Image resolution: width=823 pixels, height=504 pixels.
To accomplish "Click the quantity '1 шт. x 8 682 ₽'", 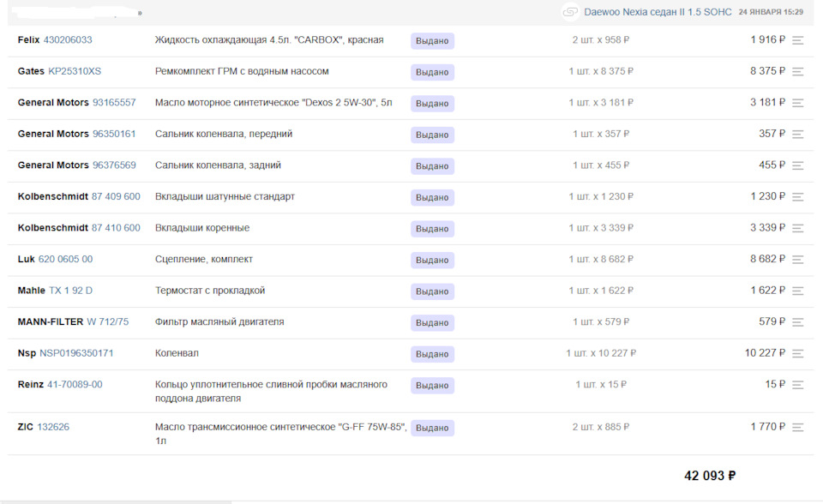I will pyautogui.click(x=601, y=260).
